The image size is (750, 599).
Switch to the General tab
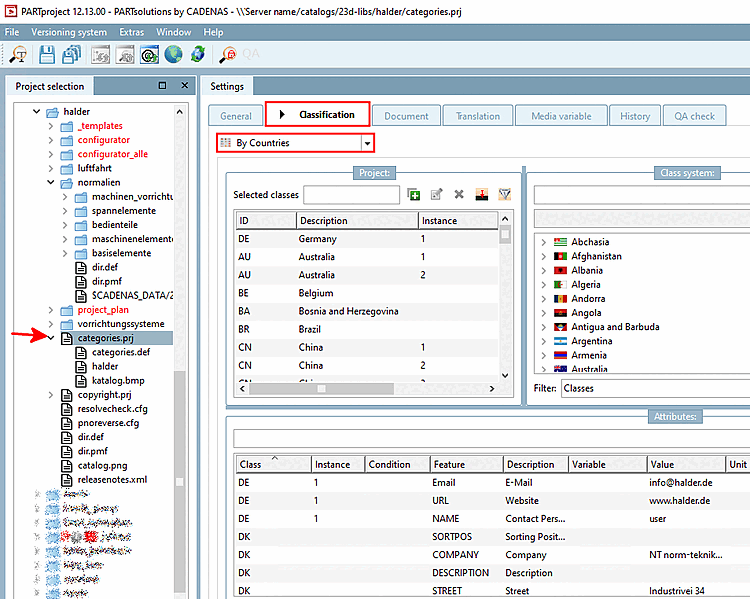[236, 116]
